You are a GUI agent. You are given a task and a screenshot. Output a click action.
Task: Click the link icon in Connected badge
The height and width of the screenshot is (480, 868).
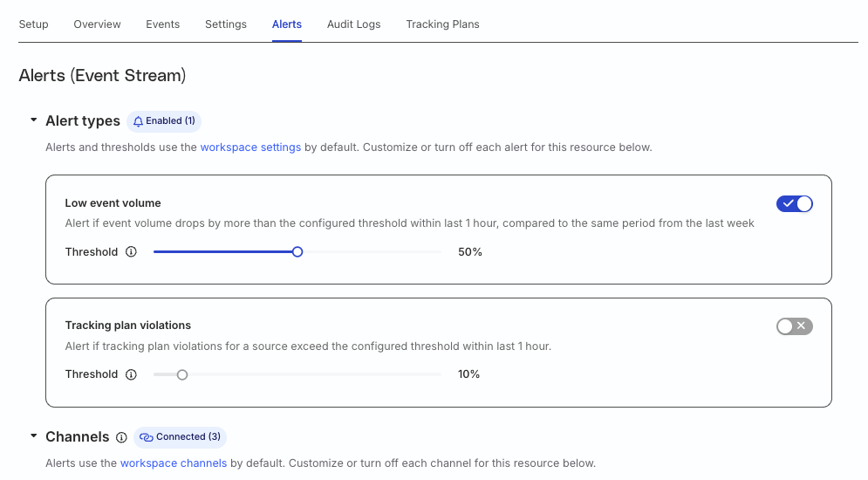[x=147, y=437]
